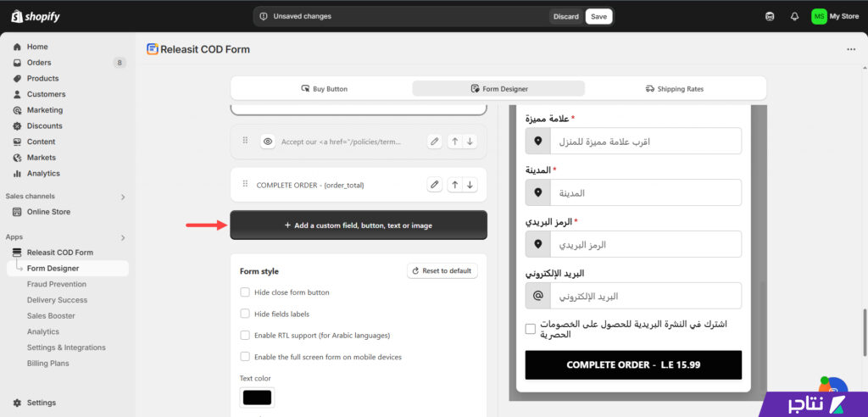Click the Customers person icon

pos(17,94)
